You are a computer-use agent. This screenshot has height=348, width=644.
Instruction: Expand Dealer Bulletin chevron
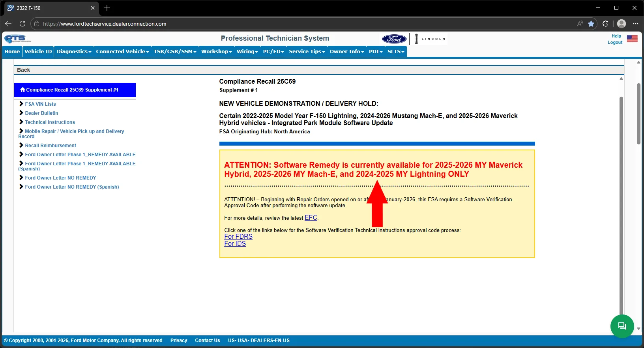21,113
